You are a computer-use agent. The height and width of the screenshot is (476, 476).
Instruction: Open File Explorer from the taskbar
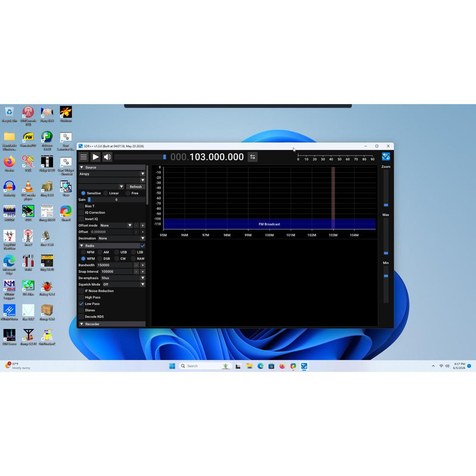pyautogui.click(x=249, y=366)
